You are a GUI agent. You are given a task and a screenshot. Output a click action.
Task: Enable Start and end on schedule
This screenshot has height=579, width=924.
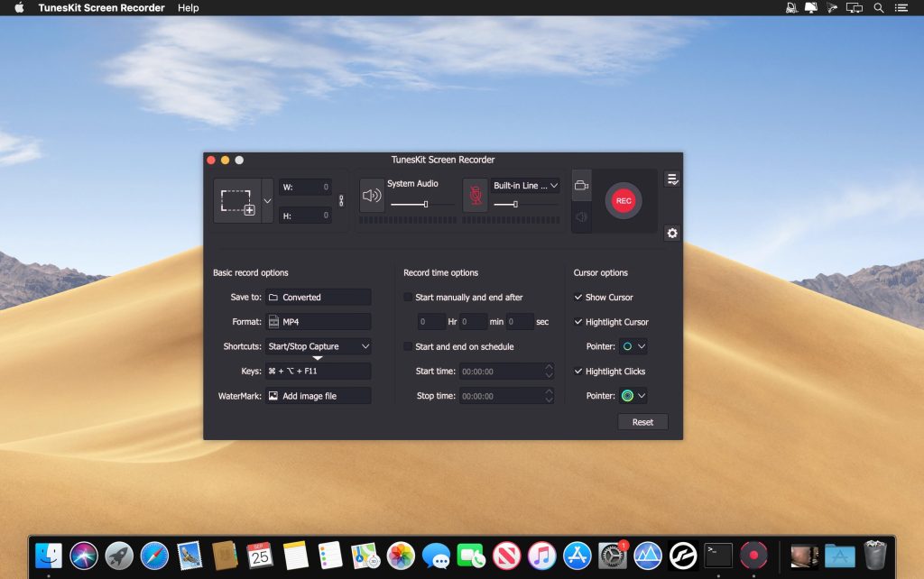click(x=407, y=346)
